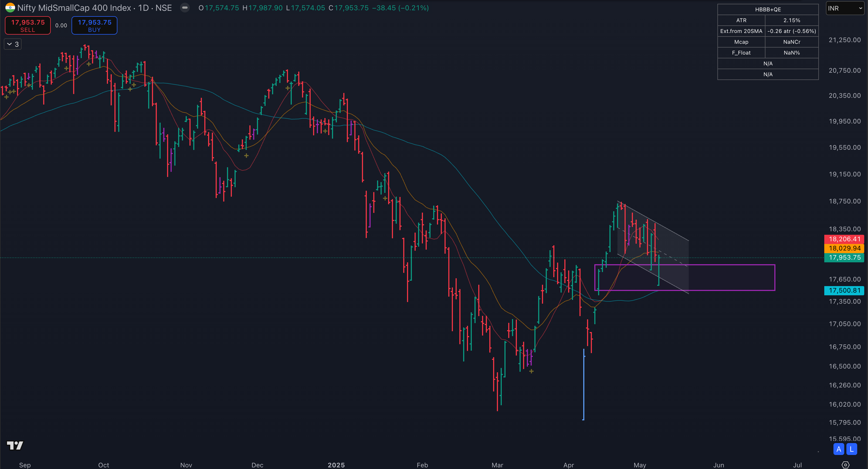Click the ATR value 2.15%
This screenshot has width=868, height=469.
792,20
